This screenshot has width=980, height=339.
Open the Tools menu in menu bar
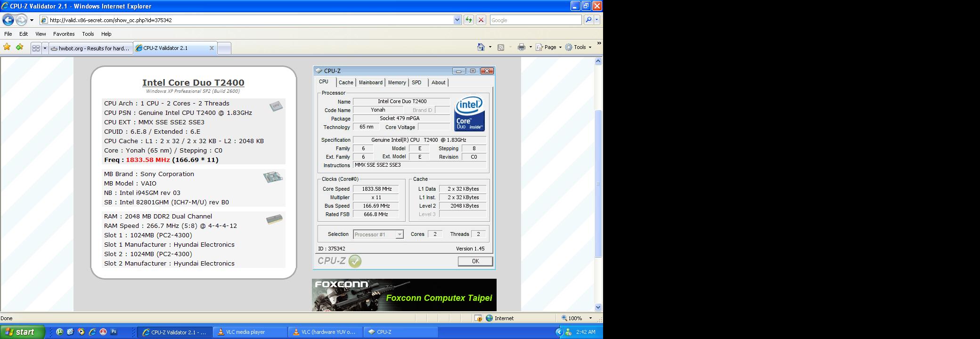88,34
